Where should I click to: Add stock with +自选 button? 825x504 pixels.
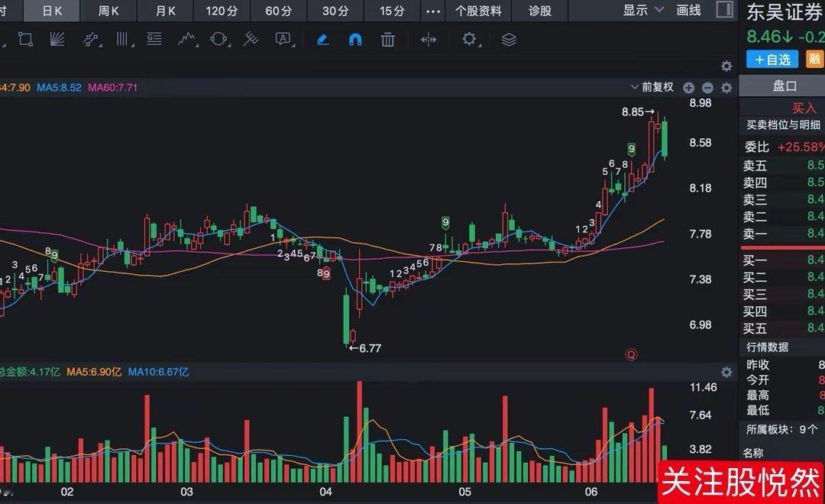tap(772, 60)
